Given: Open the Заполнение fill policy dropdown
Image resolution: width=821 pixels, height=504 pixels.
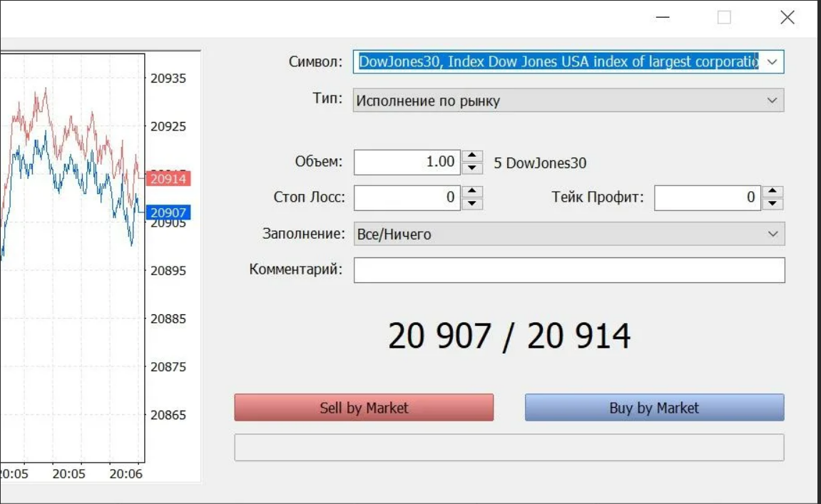Looking at the screenshot, I should (x=569, y=233).
